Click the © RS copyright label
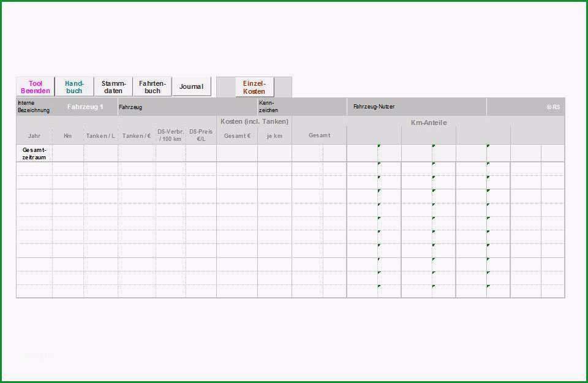Viewport: 588px width, 383px height. (x=553, y=107)
